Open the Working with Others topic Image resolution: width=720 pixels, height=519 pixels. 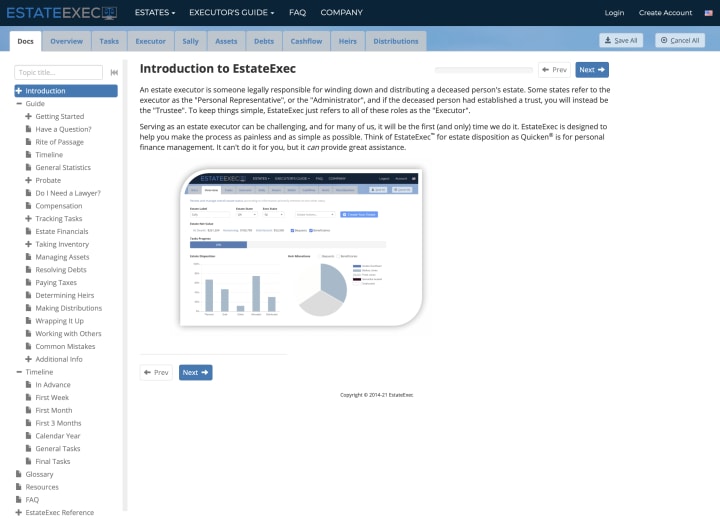coord(68,333)
